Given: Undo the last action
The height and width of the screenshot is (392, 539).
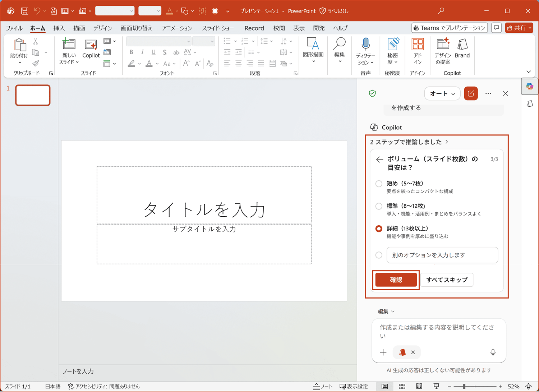Looking at the screenshot, I should point(37,11).
